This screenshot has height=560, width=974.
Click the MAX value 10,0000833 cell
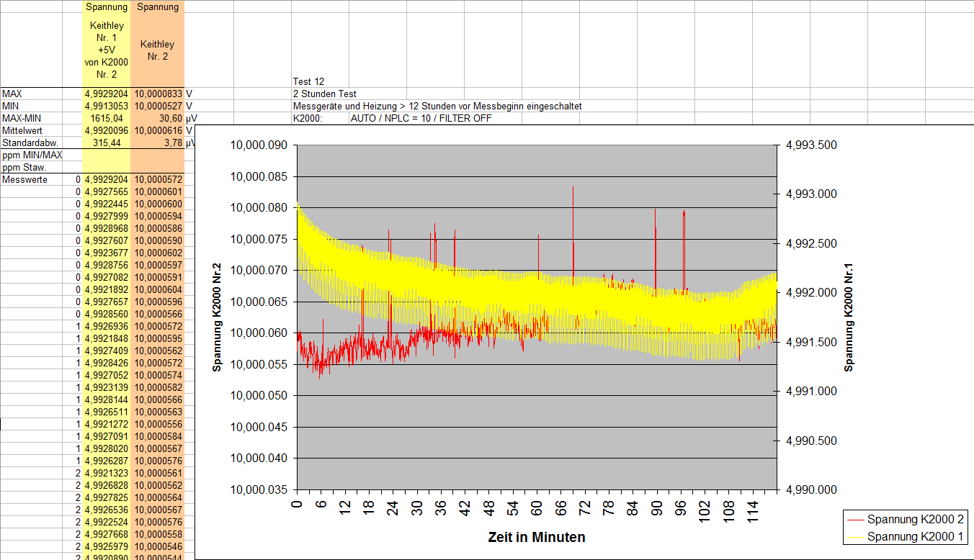pyautogui.click(x=157, y=94)
